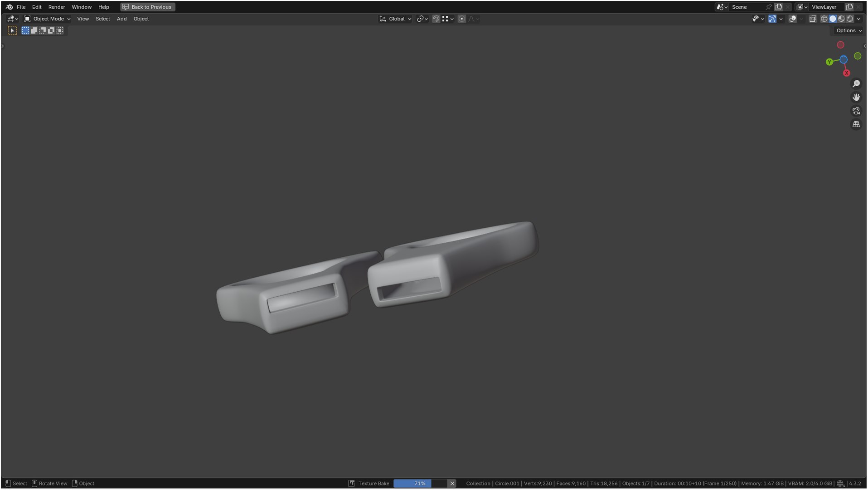This screenshot has width=868, height=490.
Task: Open the Blender logo application menu
Action: 9,7
